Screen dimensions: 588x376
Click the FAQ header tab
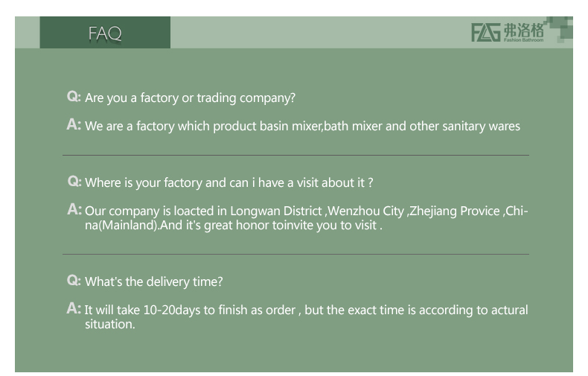(105, 33)
